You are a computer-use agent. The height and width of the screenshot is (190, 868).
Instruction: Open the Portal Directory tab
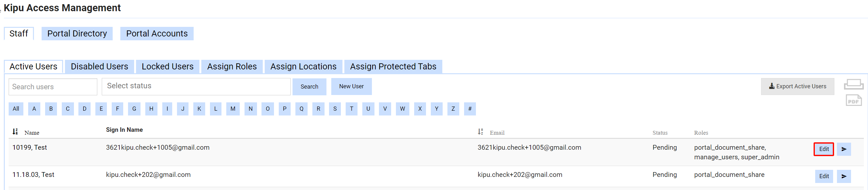click(77, 34)
